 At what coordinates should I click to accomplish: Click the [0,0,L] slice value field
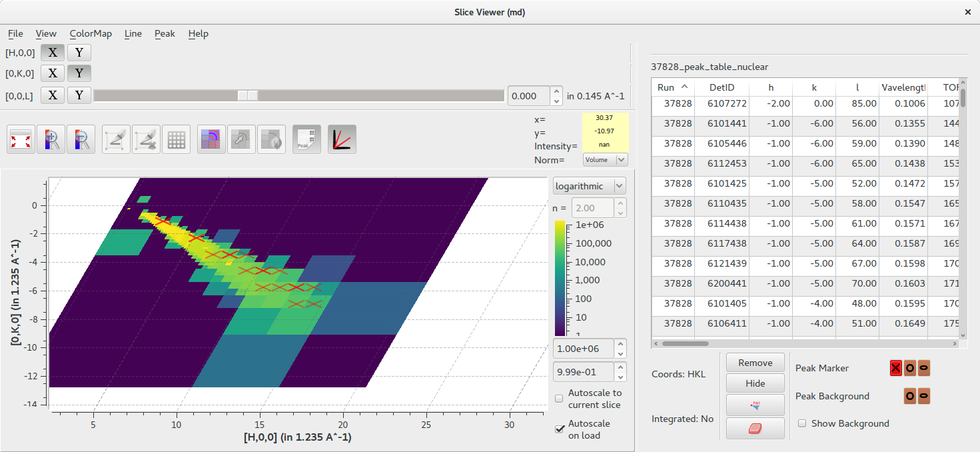(x=529, y=96)
